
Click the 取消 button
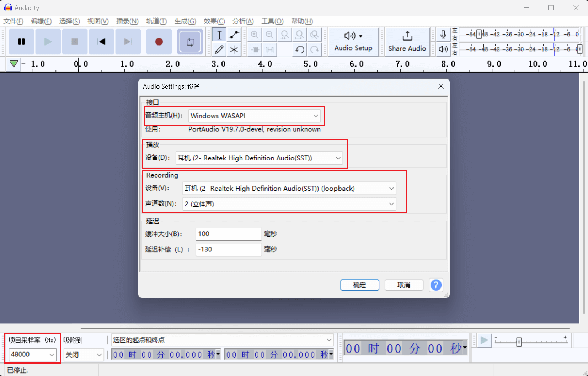tap(404, 285)
